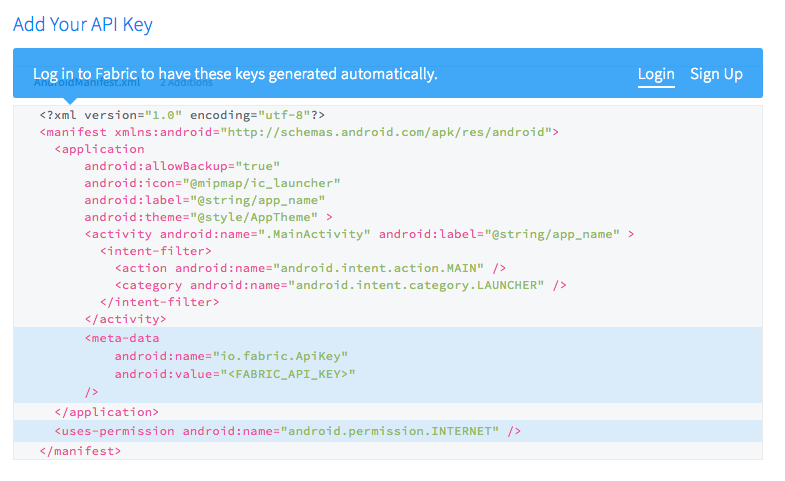
Task: Click the Sign Up link
Action: [716, 74]
